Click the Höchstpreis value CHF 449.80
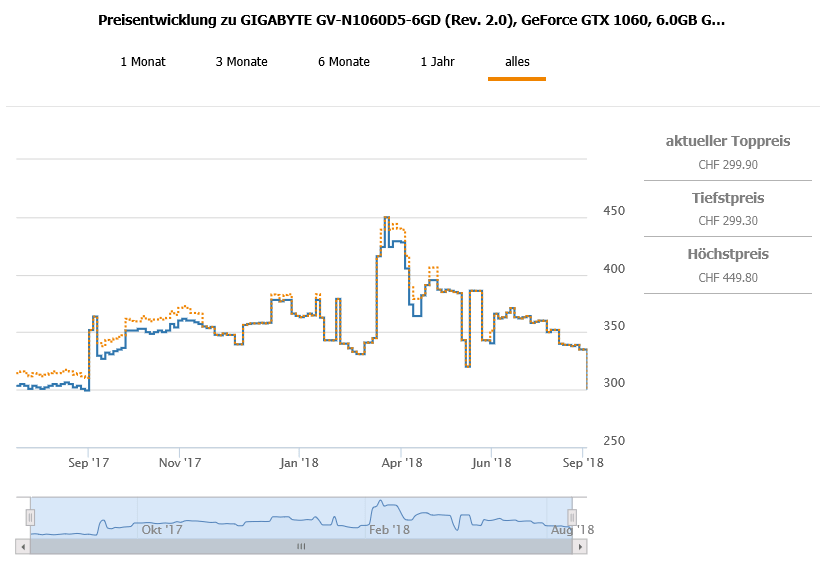This screenshot has width=824, height=563. point(728,278)
